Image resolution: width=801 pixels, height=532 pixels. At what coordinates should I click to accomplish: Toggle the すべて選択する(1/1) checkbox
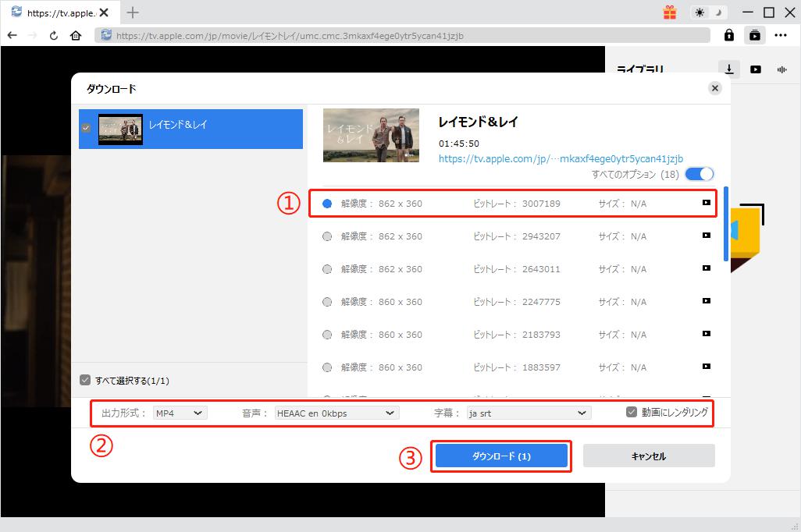[x=85, y=380]
